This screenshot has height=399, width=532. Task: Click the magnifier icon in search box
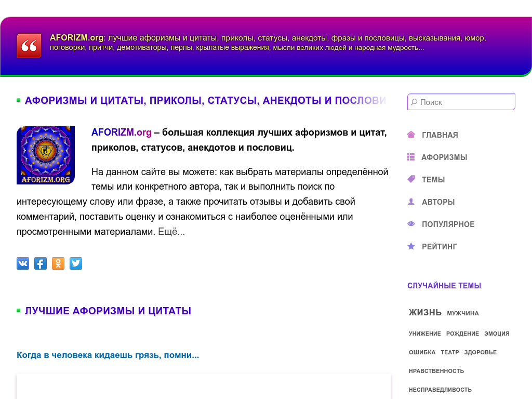414,102
